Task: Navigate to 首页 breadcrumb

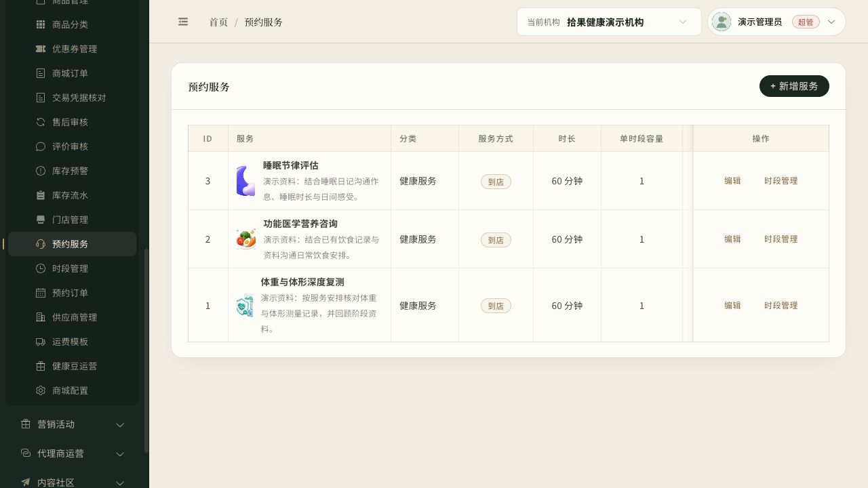Action: [x=218, y=22]
